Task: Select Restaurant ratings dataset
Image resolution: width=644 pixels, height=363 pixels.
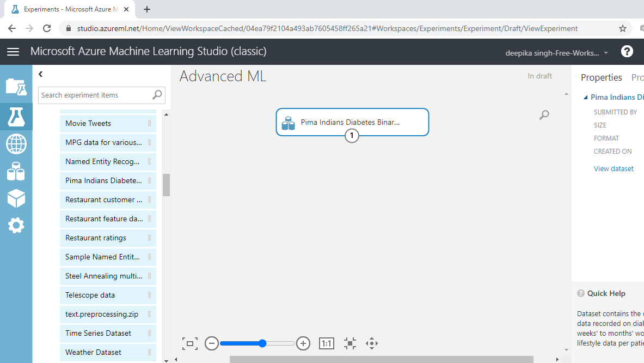Action: click(108, 238)
